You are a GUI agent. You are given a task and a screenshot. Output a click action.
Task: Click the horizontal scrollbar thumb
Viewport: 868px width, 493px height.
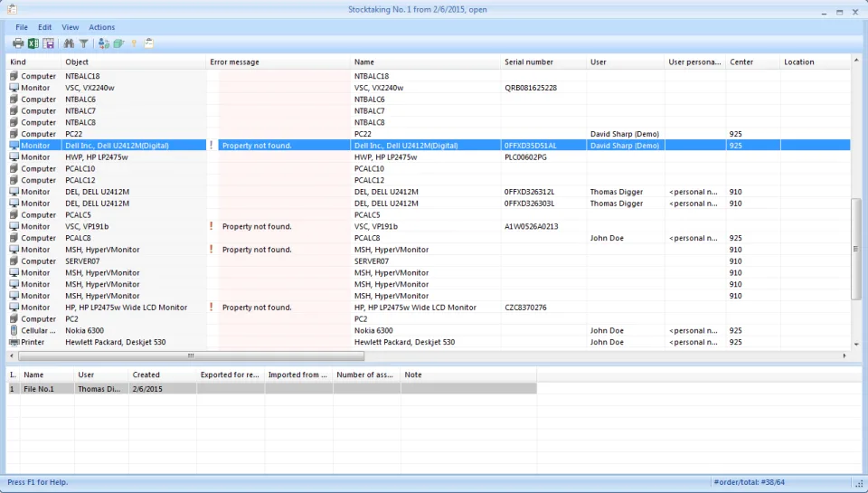(191, 356)
